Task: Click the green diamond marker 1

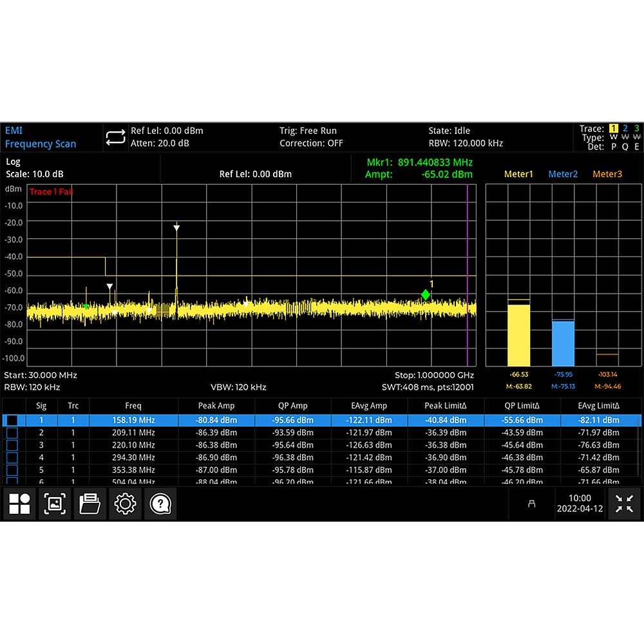Action: point(426,294)
